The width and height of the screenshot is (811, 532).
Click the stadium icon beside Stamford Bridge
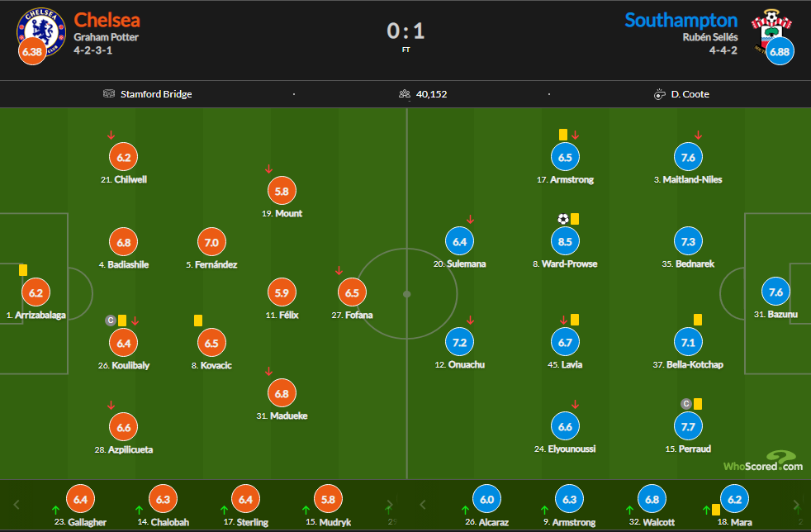109,94
